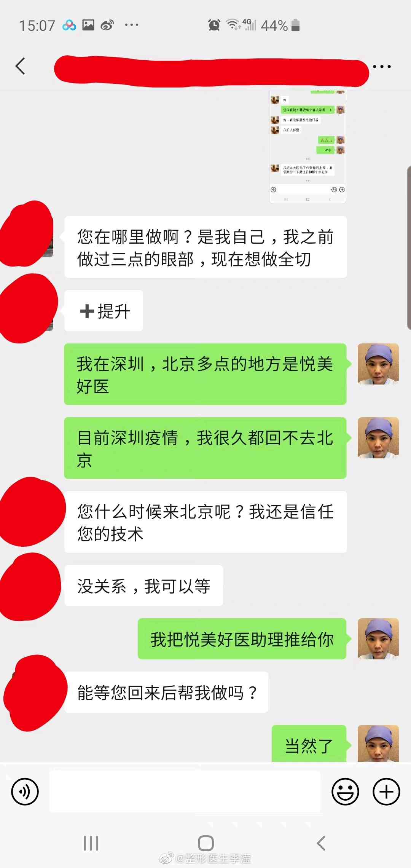The width and height of the screenshot is (411, 868).
Task: Tap doctor avatar beside 我把悦美好医助理 message
Action: (378, 639)
